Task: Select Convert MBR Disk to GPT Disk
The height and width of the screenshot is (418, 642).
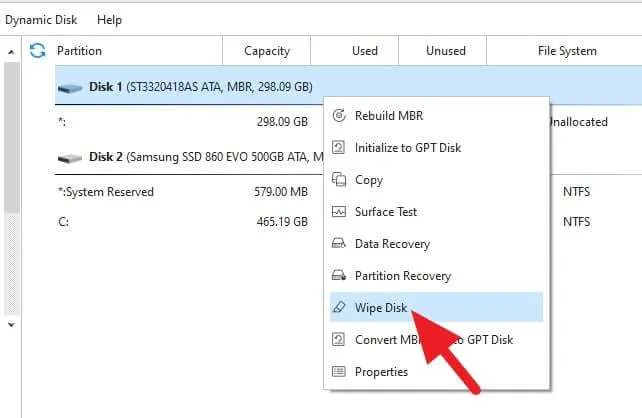Action: pos(436,339)
